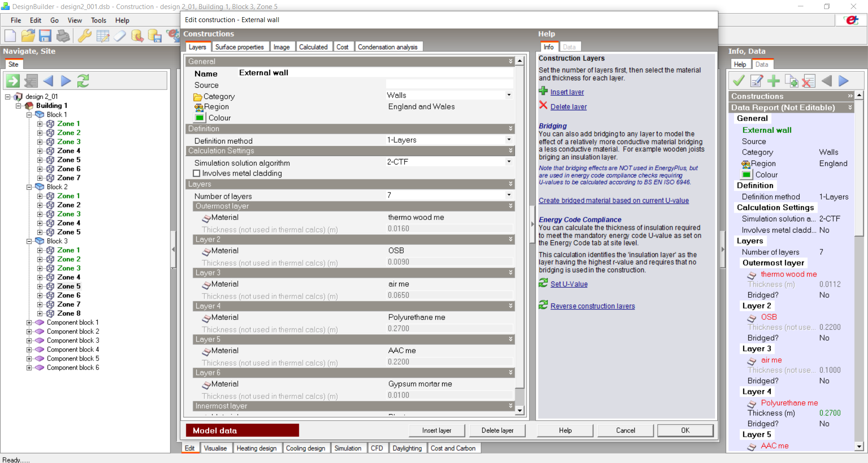Click the copy construction icon in Info panel

click(791, 81)
